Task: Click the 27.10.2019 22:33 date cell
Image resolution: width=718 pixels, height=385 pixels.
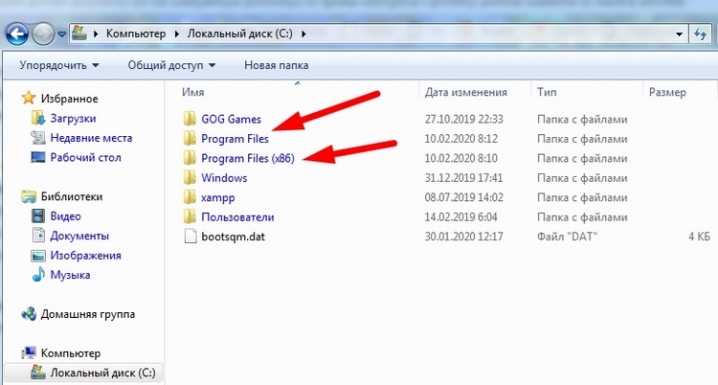Action: (463, 119)
